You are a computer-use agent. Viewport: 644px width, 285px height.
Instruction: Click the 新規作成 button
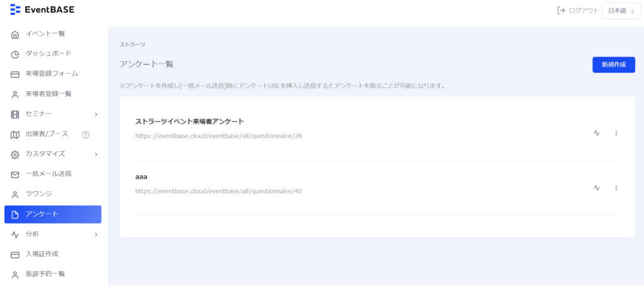click(x=614, y=64)
